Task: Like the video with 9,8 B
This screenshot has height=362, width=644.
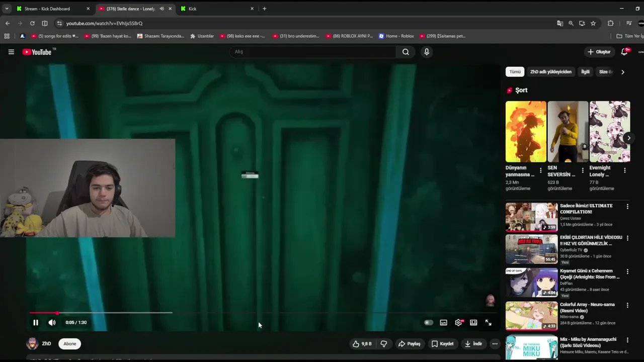Action: 362,344
